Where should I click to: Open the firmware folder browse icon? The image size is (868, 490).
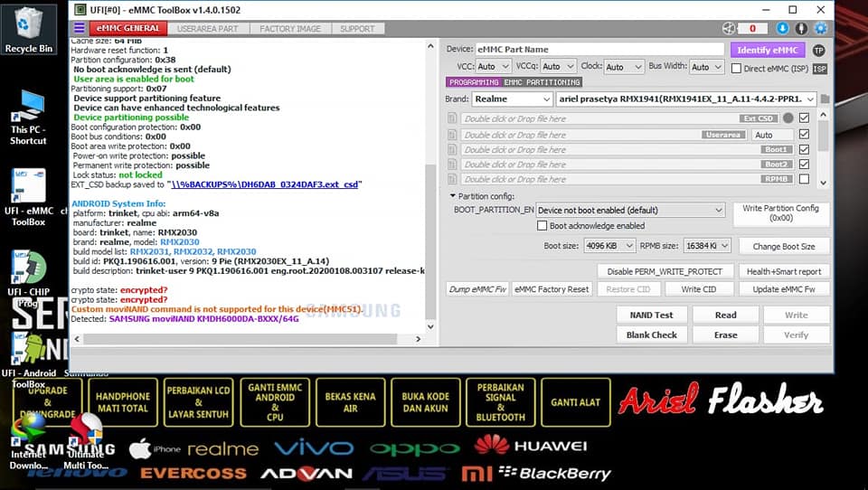pos(825,99)
